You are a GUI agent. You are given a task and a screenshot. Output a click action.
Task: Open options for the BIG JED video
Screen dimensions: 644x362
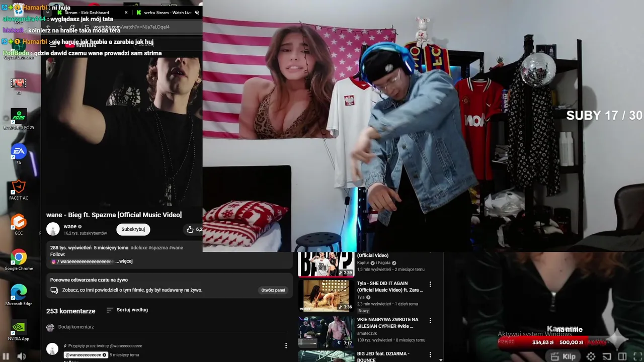pyautogui.click(x=430, y=354)
